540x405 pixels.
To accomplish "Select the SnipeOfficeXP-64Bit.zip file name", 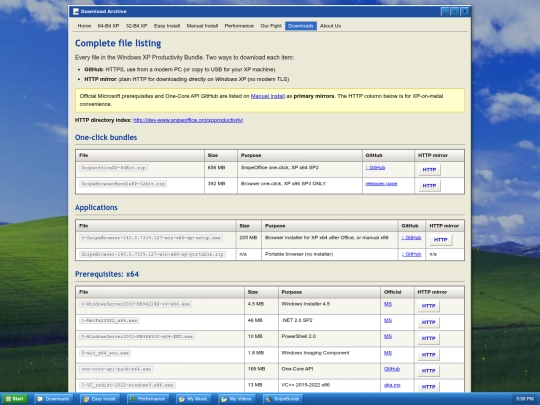I will point(113,168).
